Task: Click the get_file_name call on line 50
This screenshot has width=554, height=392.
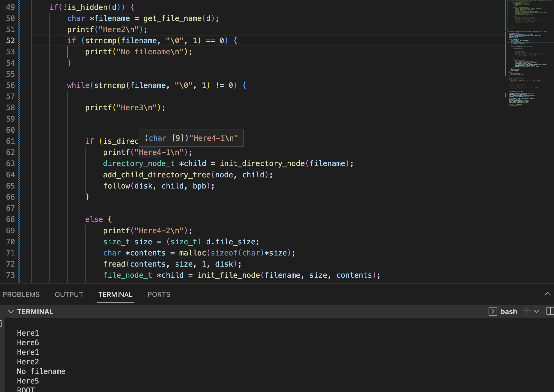Action: coord(172,18)
